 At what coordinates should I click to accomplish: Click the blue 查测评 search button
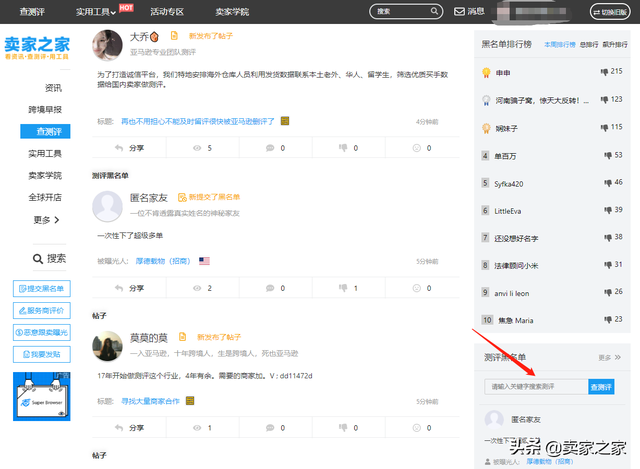(x=601, y=387)
